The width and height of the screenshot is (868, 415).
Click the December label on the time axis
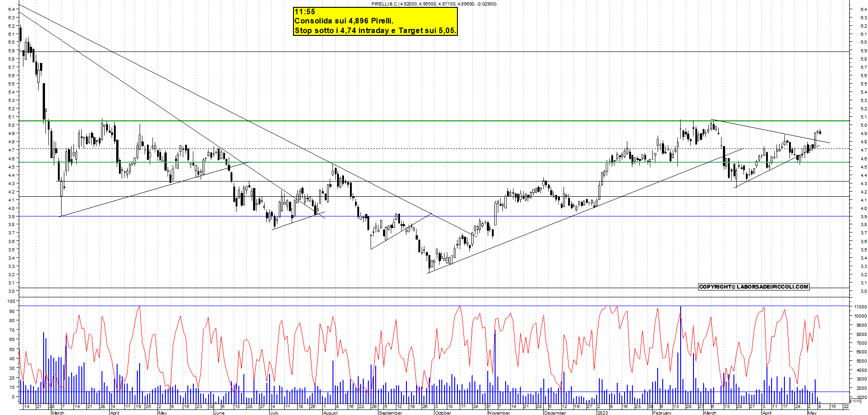(x=554, y=413)
